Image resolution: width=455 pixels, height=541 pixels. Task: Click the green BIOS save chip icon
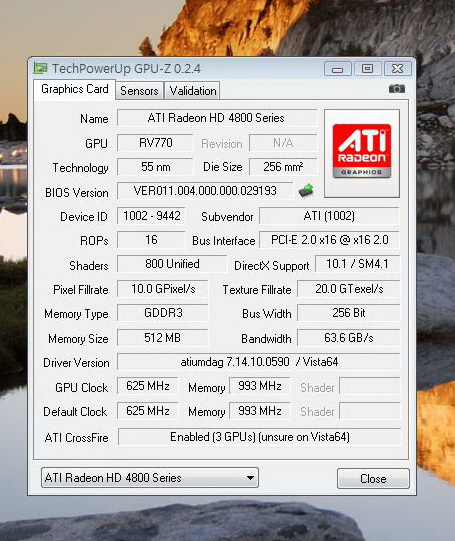pos(306,190)
